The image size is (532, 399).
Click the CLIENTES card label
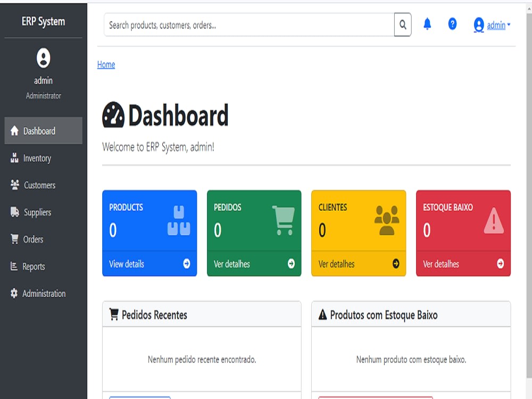click(x=332, y=207)
